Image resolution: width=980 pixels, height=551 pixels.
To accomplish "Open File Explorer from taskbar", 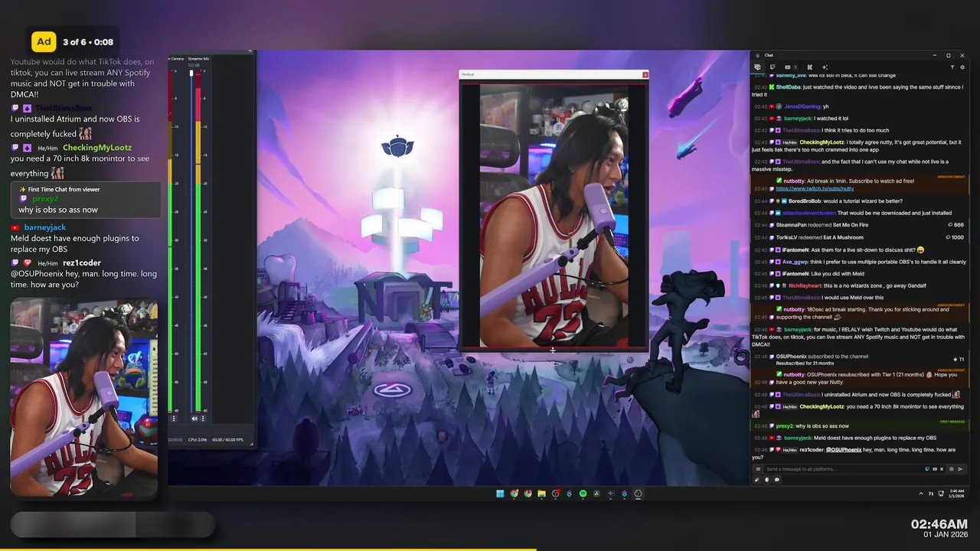I will coord(541,494).
